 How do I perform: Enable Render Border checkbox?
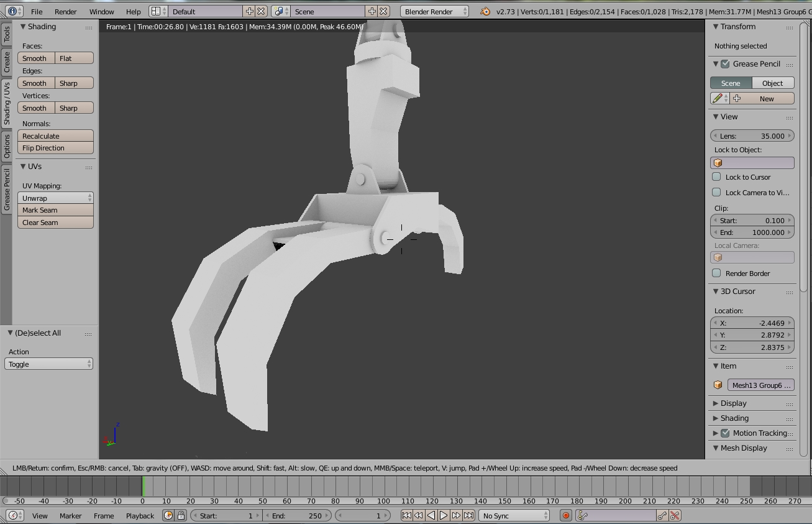tap(716, 273)
